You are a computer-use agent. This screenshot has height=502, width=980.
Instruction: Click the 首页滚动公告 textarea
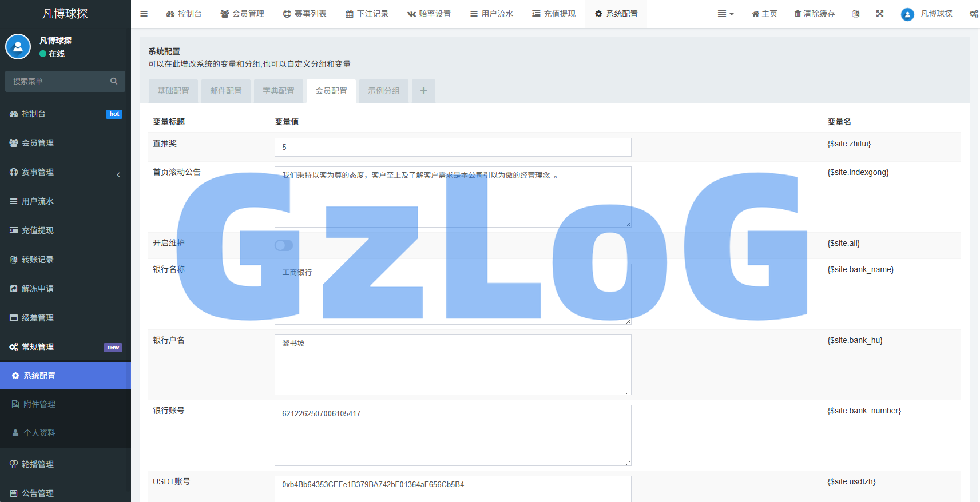click(453, 197)
